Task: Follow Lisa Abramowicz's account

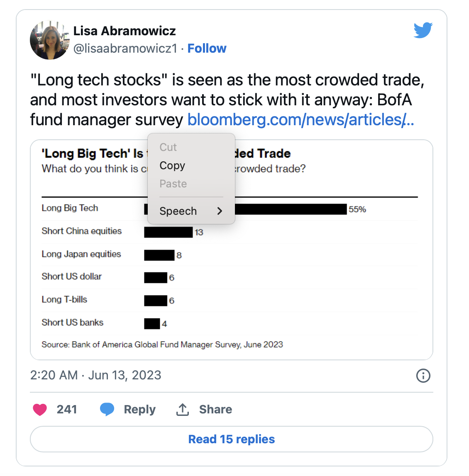Action: pos(207,49)
